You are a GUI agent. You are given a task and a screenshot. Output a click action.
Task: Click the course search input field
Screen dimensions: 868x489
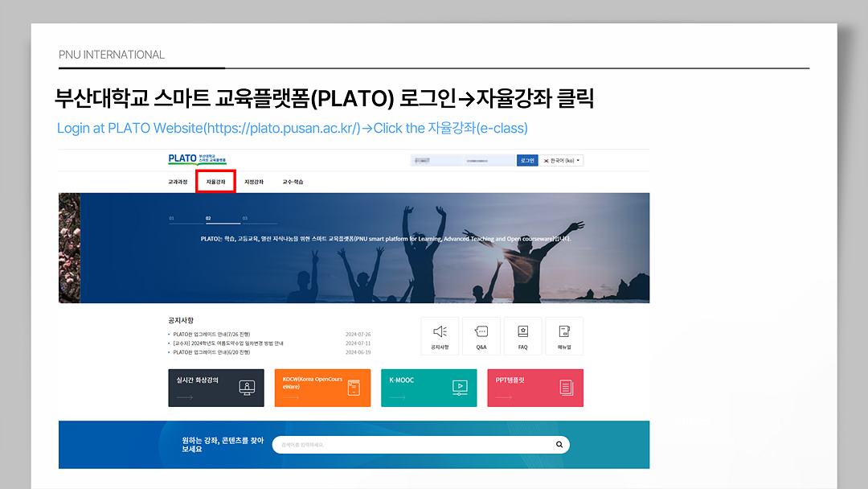(410, 445)
